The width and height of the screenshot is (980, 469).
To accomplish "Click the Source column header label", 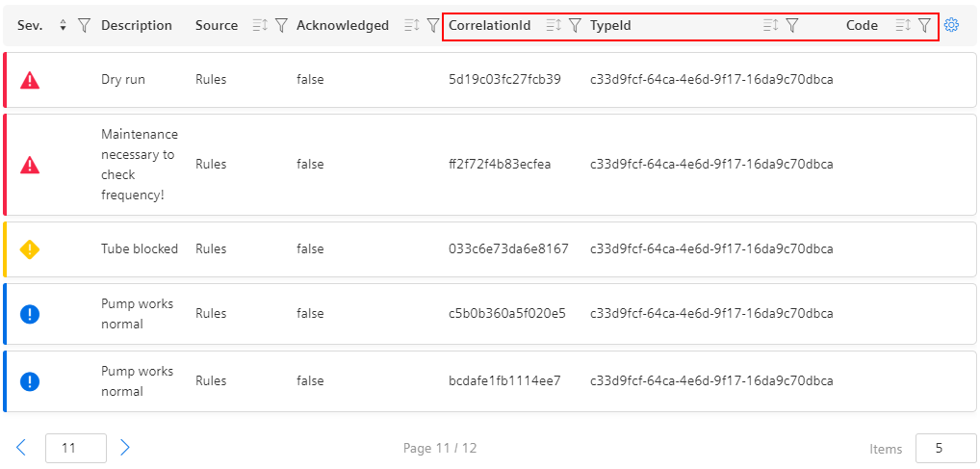I will click(x=217, y=26).
